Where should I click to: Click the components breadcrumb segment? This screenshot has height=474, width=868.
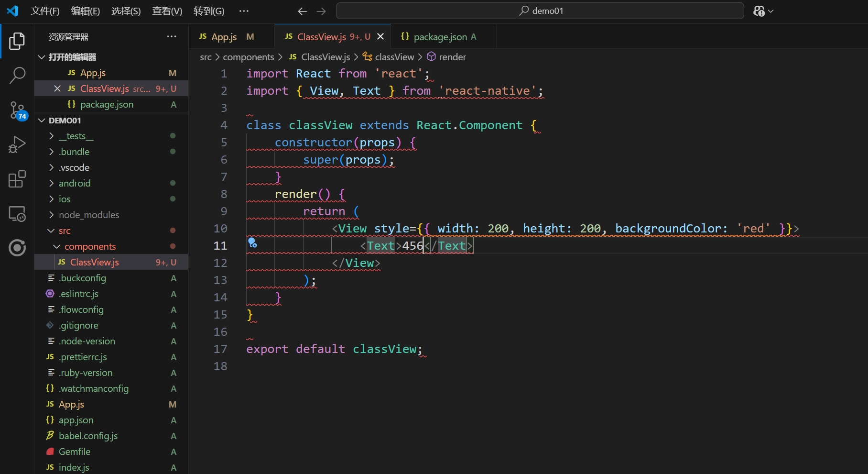click(249, 57)
